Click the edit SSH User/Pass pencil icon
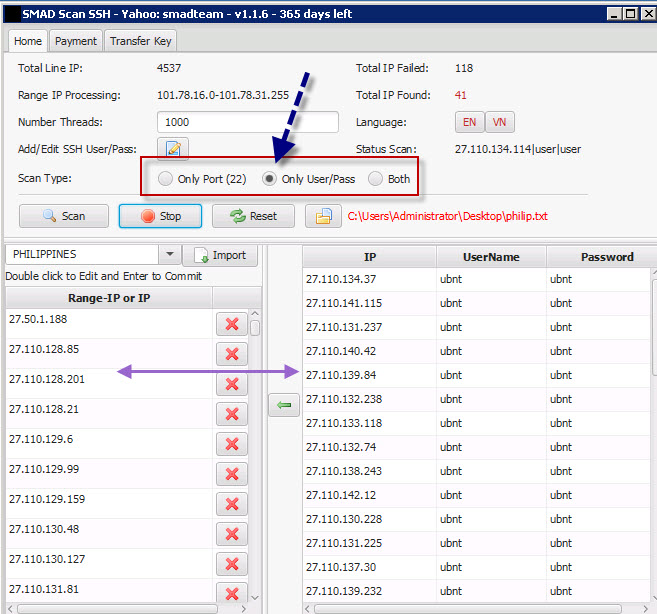 (173, 149)
